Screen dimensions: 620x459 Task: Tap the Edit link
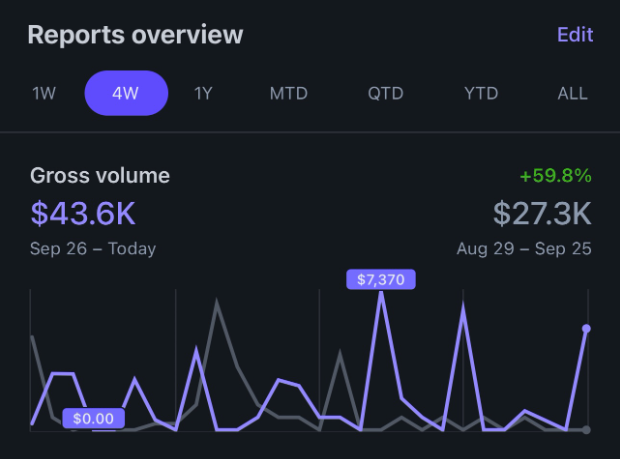tap(575, 35)
